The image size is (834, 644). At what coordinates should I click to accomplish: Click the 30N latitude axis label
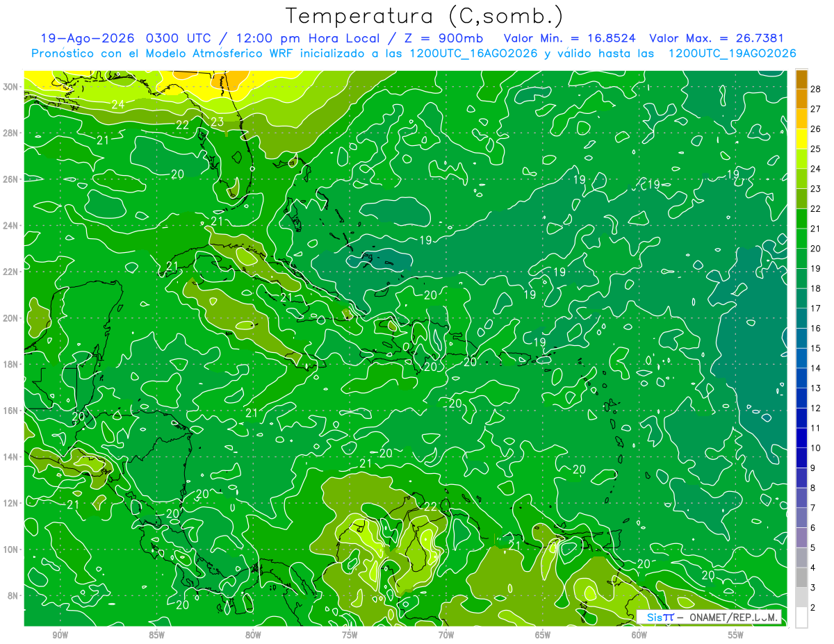point(12,87)
